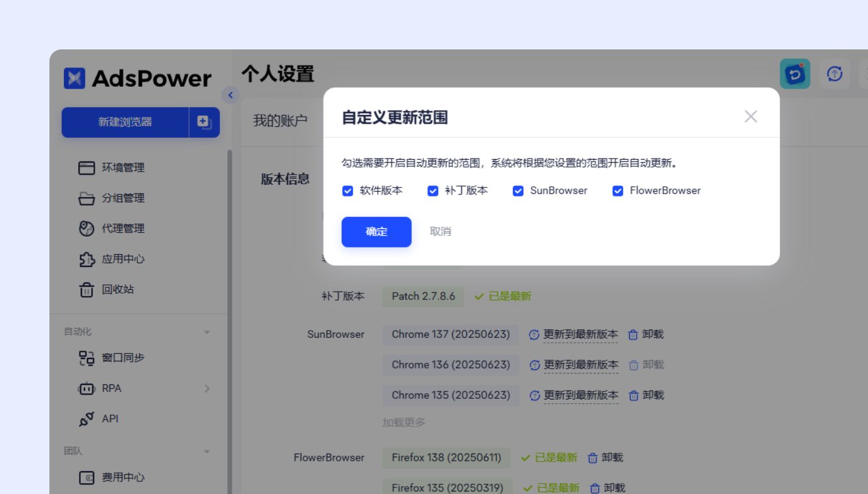This screenshot has width=868, height=494.
Task: Click the 版本信息 heading
Action: click(x=285, y=179)
